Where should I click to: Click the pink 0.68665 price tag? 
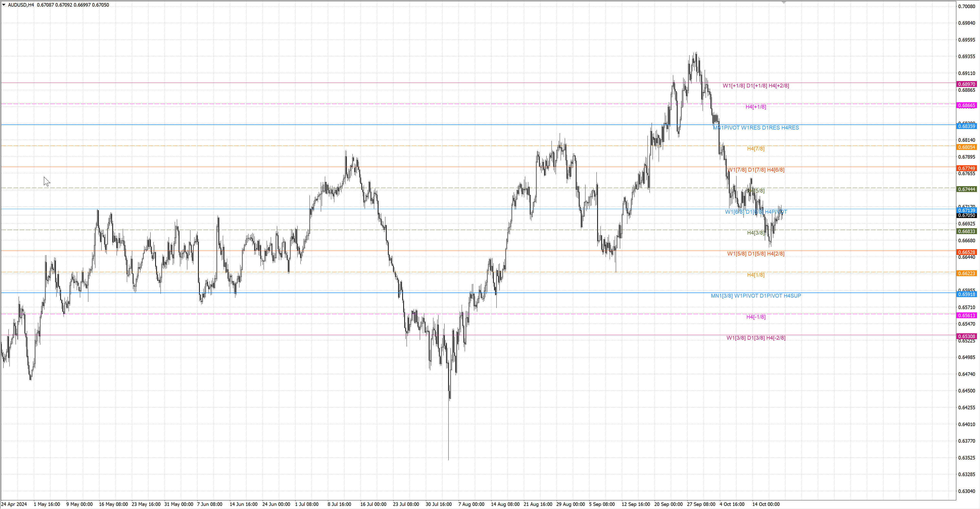966,106
